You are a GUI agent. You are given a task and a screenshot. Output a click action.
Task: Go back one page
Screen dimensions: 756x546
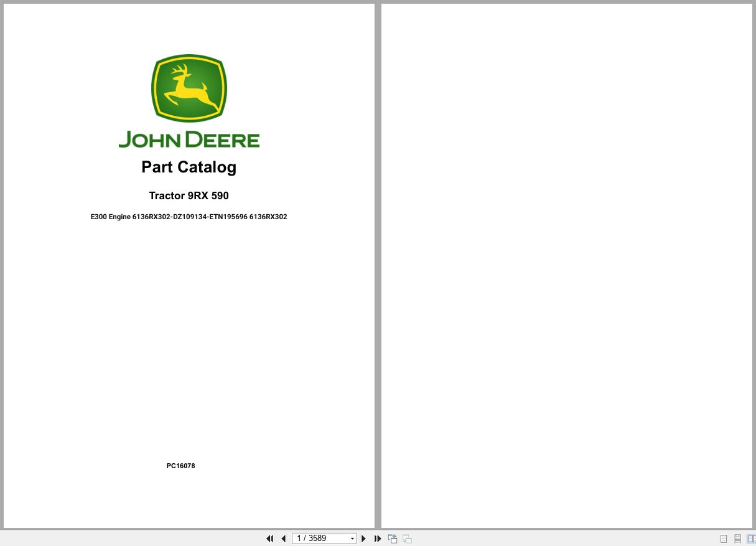click(x=284, y=539)
